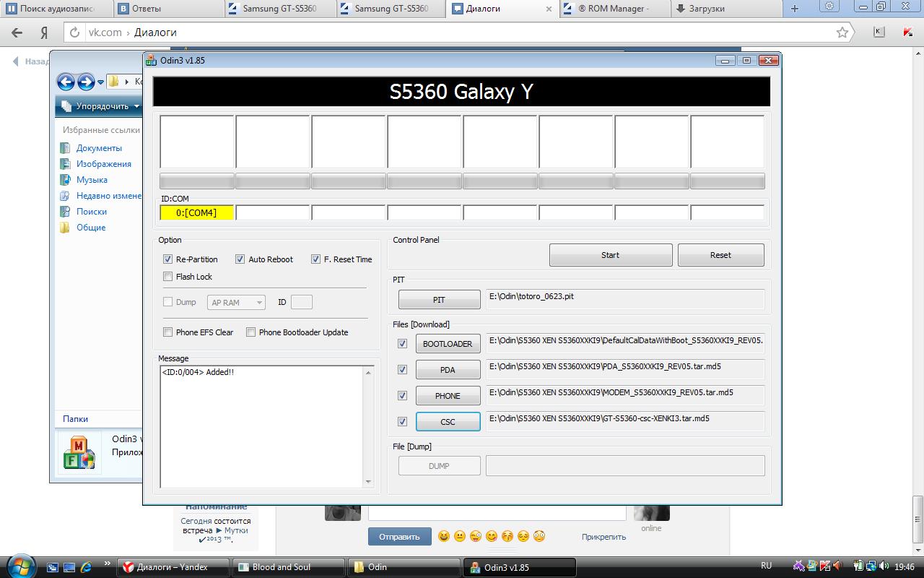Click the PDA file button

tap(448, 370)
